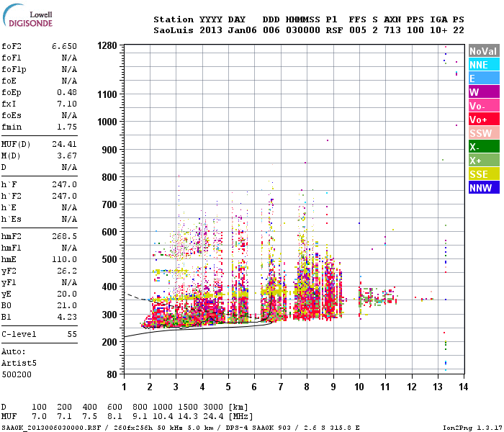Click the yF2 value 26.2
Viewport: 504px width, 432px height.
coord(67,271)
